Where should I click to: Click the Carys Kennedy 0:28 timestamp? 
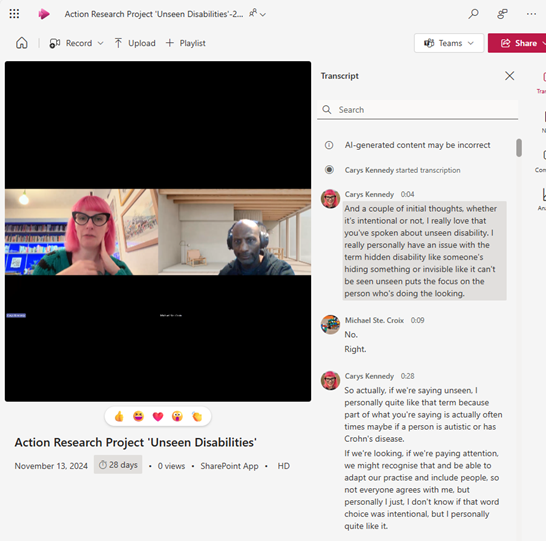[x=407, y=376]
